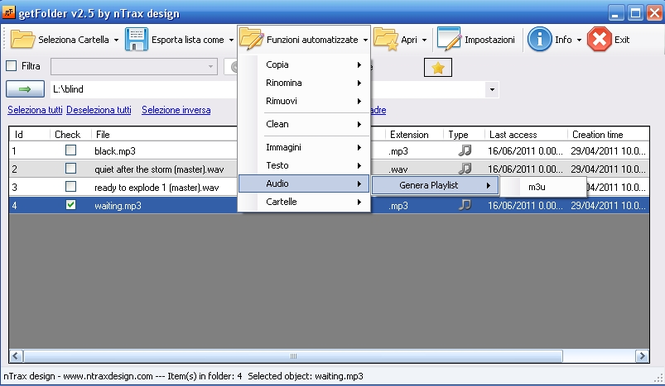Image resolution: width=665 pixels, height=386 pixels.
Task: Expand the Seleziona Cartella dropdown arrow
Action: pyautogui.click(x=116, y=40)
